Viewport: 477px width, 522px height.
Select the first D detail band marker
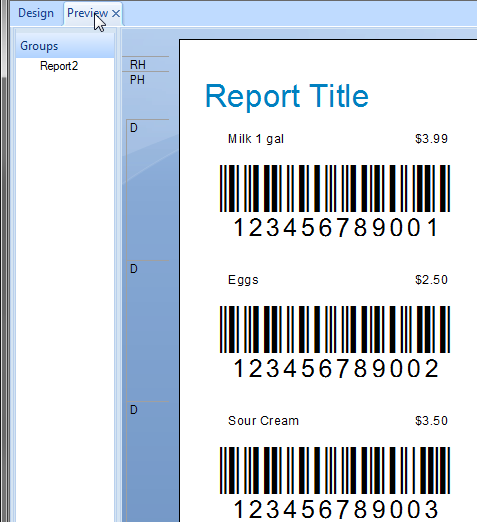coord(134,128)
